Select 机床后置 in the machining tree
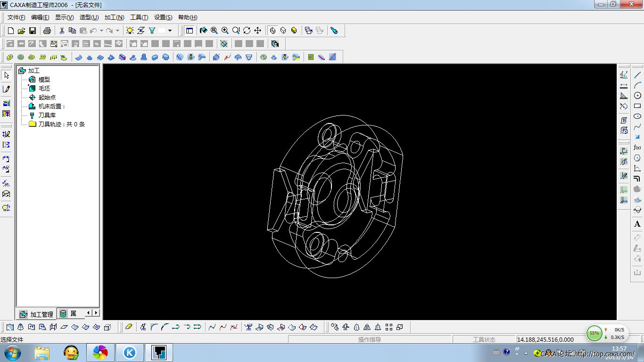 tap(52, 107)
